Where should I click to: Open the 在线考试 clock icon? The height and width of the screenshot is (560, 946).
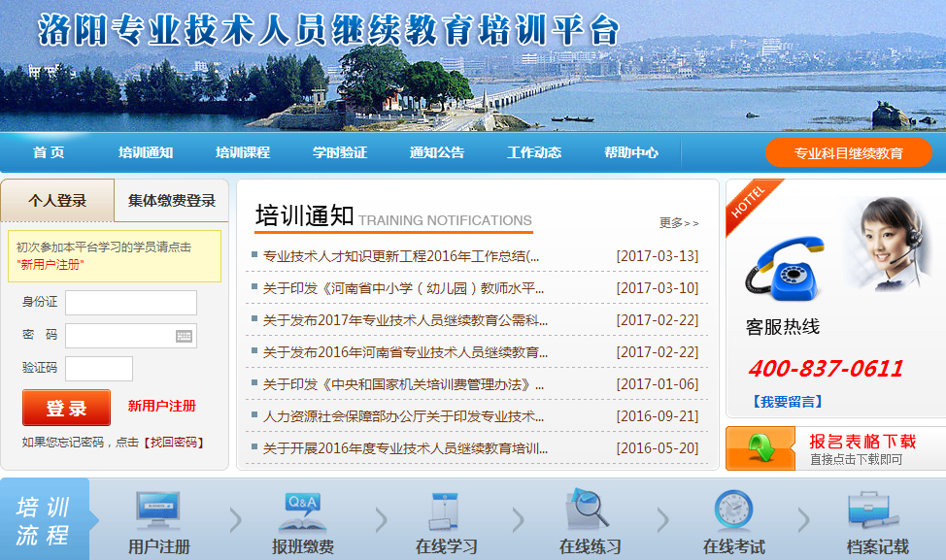[733, 511]
